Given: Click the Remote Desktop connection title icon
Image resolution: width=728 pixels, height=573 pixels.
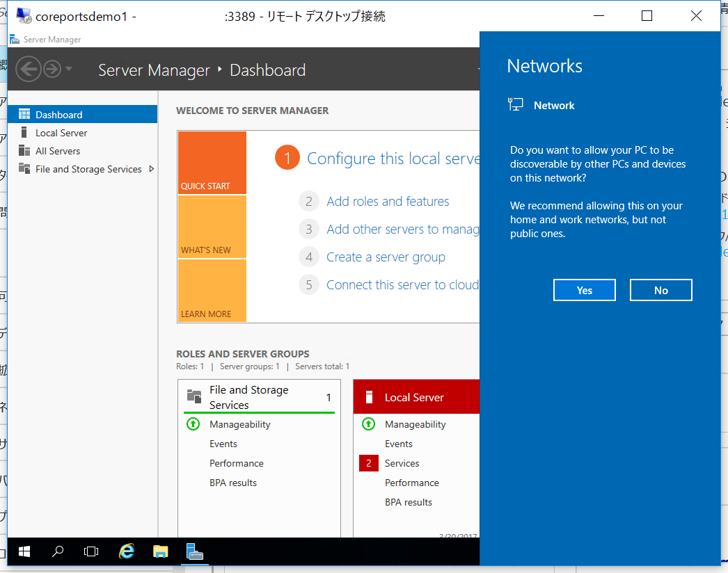Looking at the screenshot, I should (x=24, y=16).
